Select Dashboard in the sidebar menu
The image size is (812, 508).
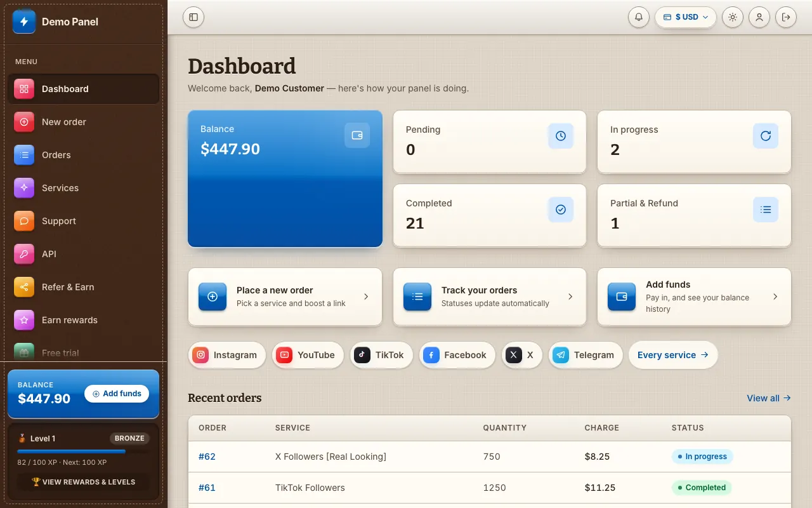pos(83,89)
